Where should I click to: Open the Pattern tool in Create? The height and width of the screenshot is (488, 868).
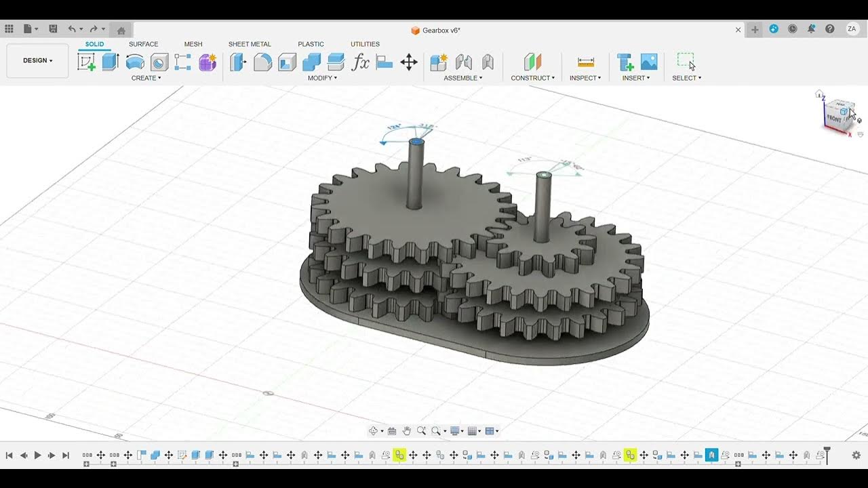click(182, 62)
